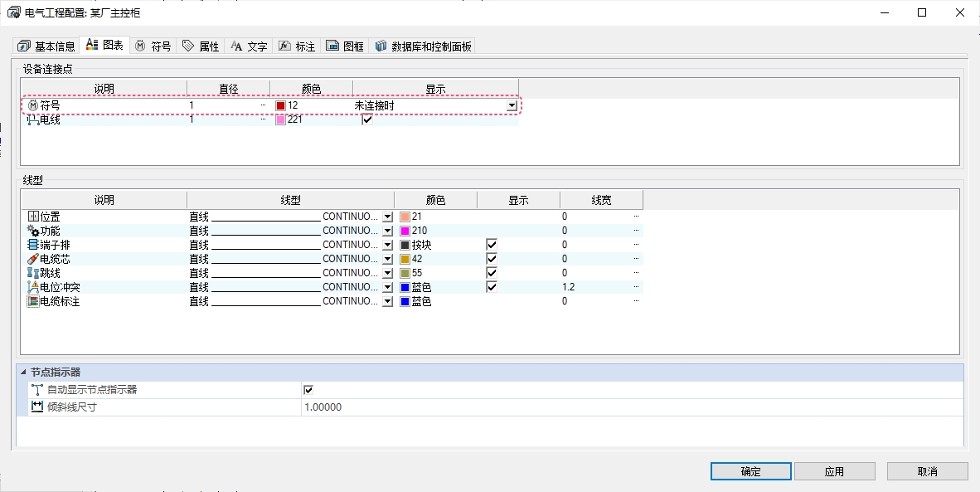Click the magenta 210 color swatch
980x492 pixels.
tap(405, 231)
